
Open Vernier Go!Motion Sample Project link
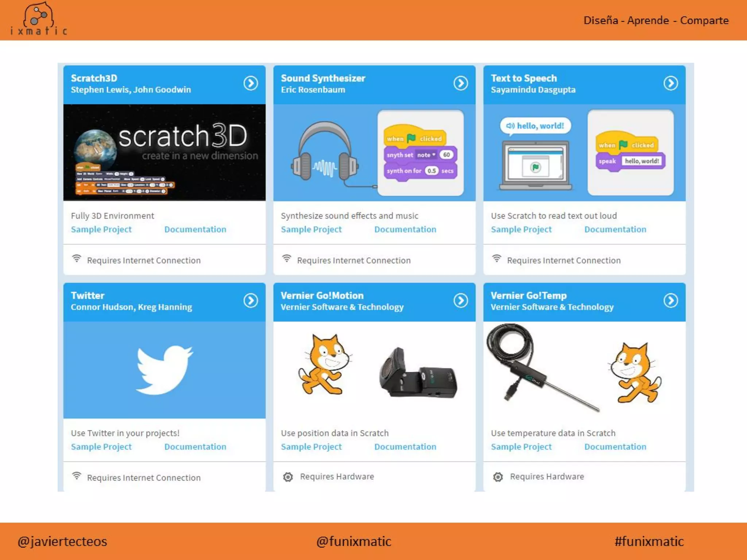pos(311,447)
